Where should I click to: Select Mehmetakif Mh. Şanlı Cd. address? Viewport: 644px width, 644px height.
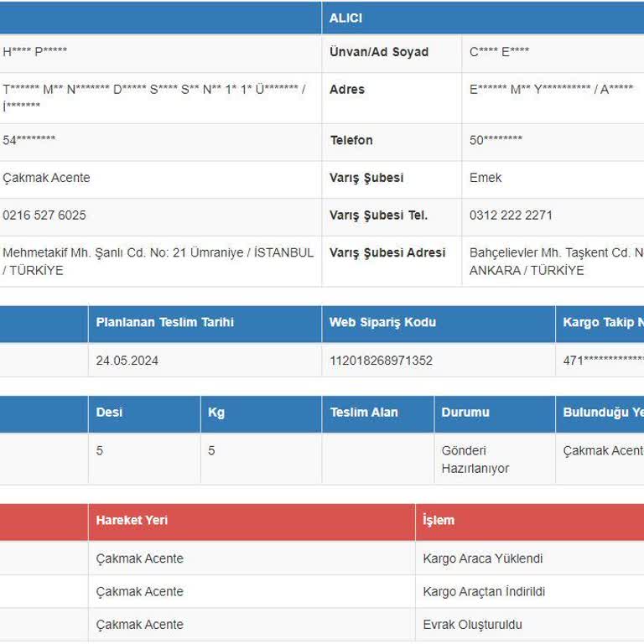[x=158, y=262]
